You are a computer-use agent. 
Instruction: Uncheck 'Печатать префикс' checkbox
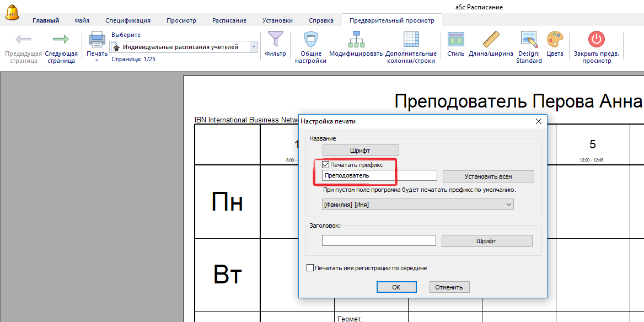(326, 165)
